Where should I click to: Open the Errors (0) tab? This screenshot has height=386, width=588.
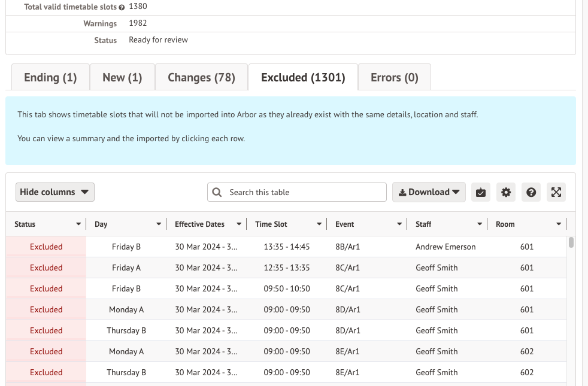pyautogui.click(x=394, y=78)
